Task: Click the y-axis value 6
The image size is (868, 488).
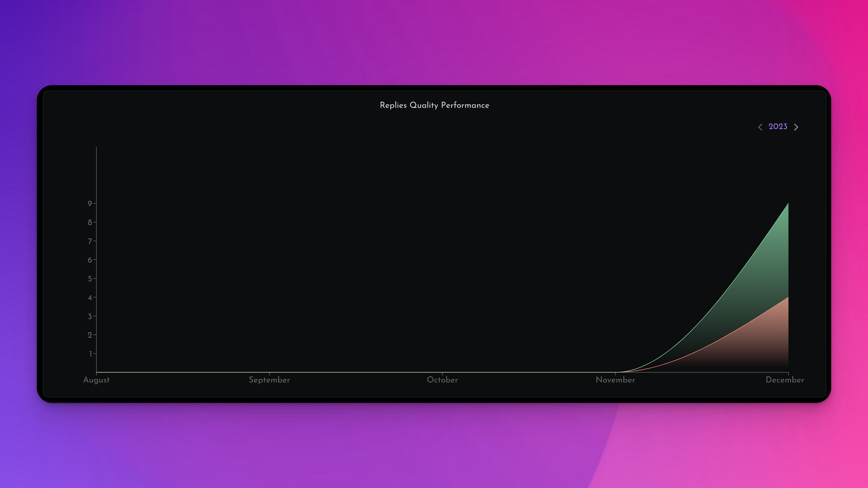Action: tap(90, 260)
